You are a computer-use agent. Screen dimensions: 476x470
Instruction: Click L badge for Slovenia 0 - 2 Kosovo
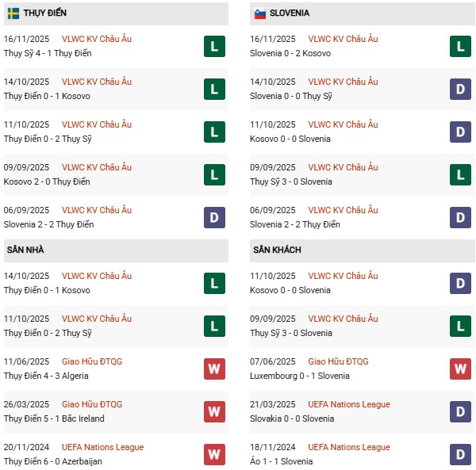click(460, 47)
